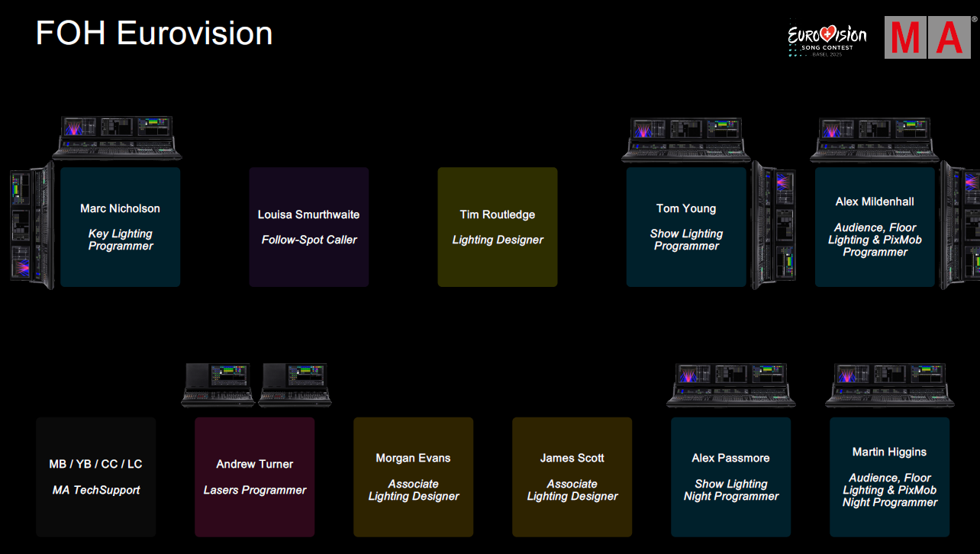Click the console image above Martin Higgins
The width and height of the screenshot is (980, 554).
890,385
